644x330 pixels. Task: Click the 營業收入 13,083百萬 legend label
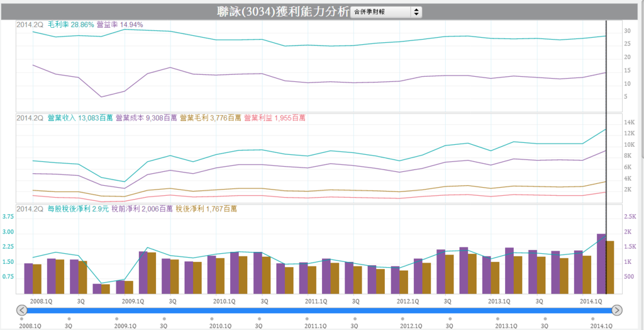pos(80,118)
